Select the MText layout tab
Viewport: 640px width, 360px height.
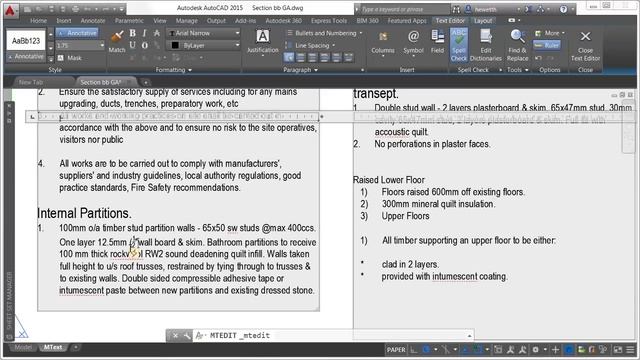click(53, 347)
